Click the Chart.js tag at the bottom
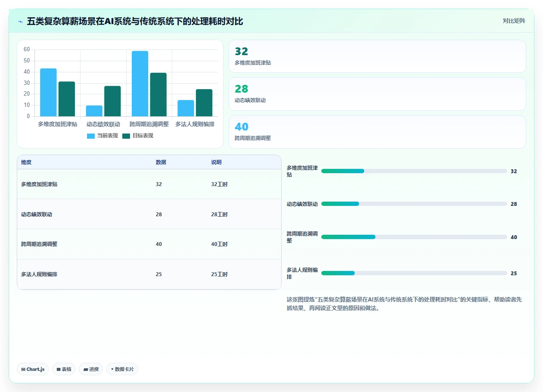 [33, 369]
